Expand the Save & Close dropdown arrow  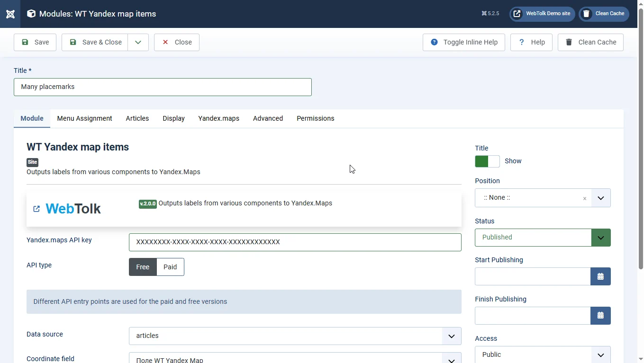tap(138, 42)
